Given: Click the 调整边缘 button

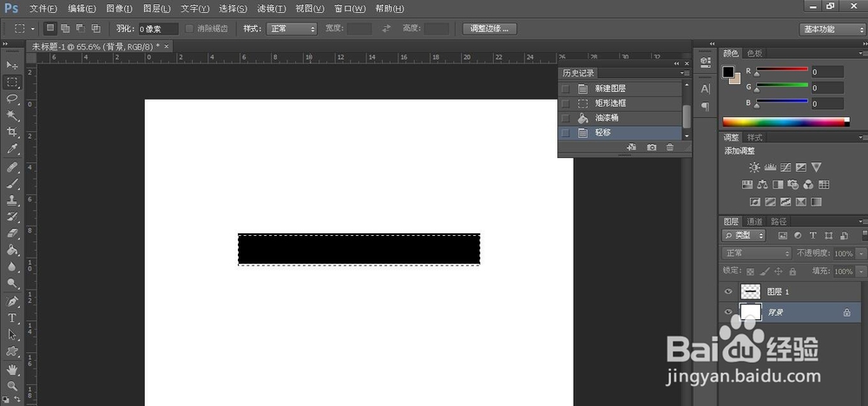Looking at the screenshot, I should (490, 29).
